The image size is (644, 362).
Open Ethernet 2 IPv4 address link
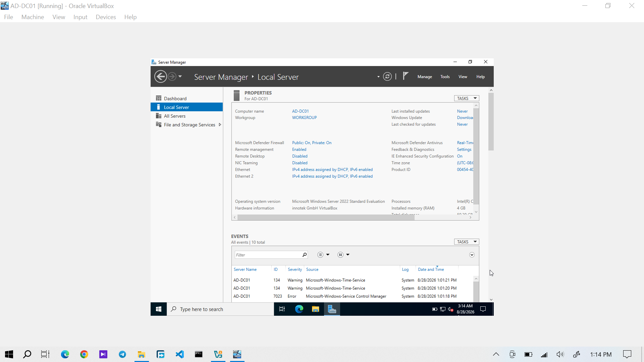pyautogui.click(x=332, y=176)
